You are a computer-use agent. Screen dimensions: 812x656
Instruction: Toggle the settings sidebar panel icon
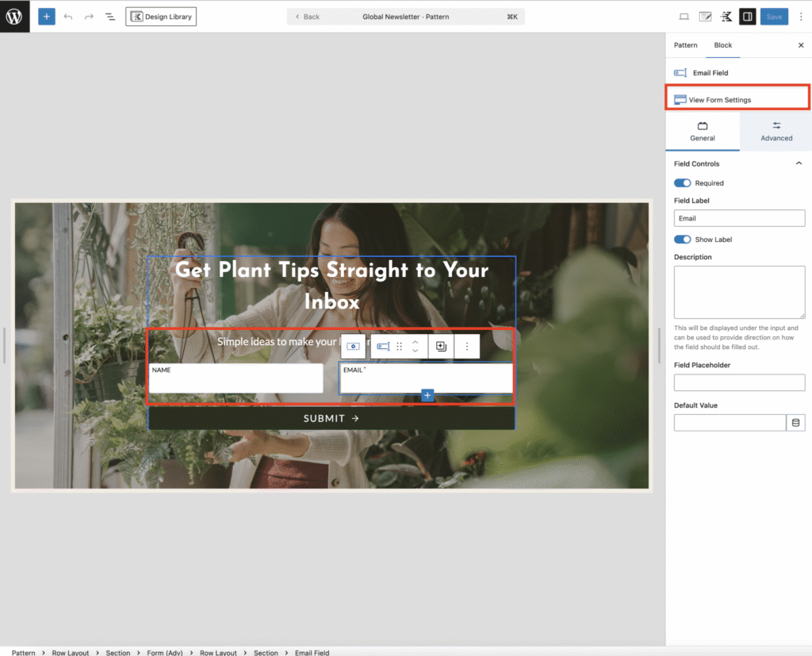(746, 17)
